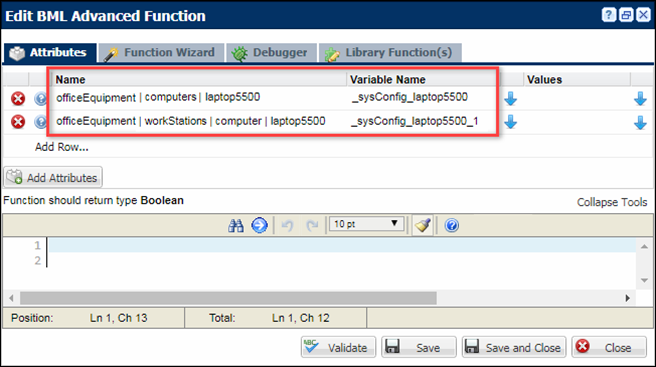This screenshot has height=367, width=656.
Task: Switch to the Attributes tab
Action: pyautogui.click(x=50, y=53)
